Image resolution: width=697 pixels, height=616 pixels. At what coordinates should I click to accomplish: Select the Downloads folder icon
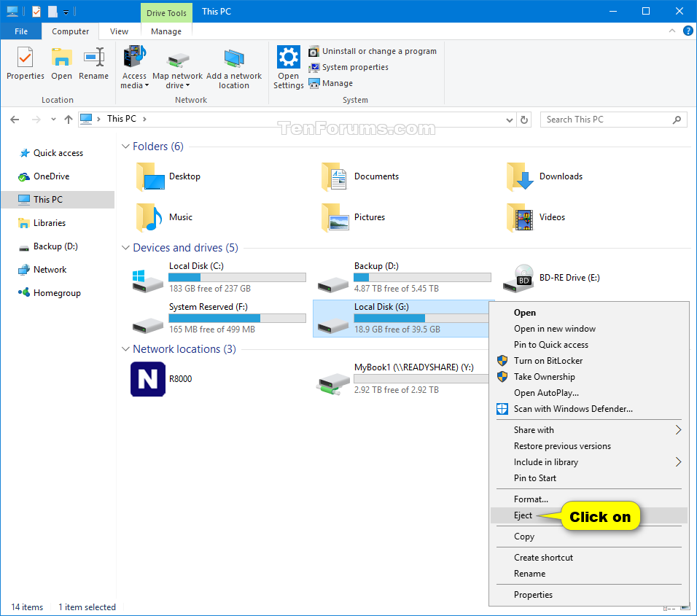tap(520, 176)
